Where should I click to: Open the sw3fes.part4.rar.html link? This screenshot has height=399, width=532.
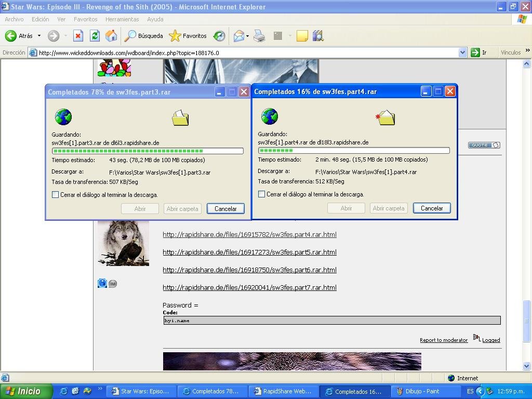(x=250, y=234)
